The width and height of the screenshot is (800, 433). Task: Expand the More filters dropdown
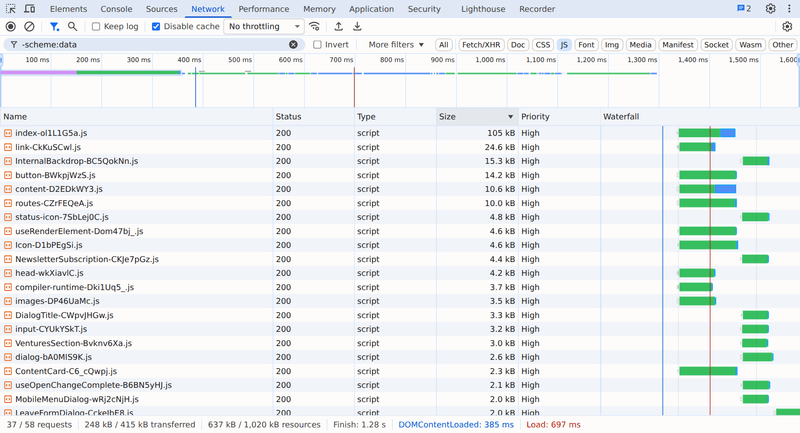[396, 45]
